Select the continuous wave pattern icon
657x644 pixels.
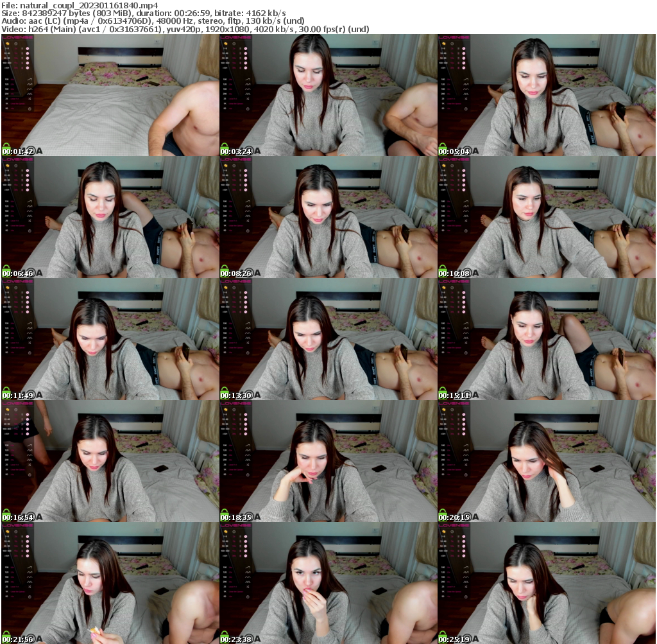pyautogui.click(x=30, y=89)
